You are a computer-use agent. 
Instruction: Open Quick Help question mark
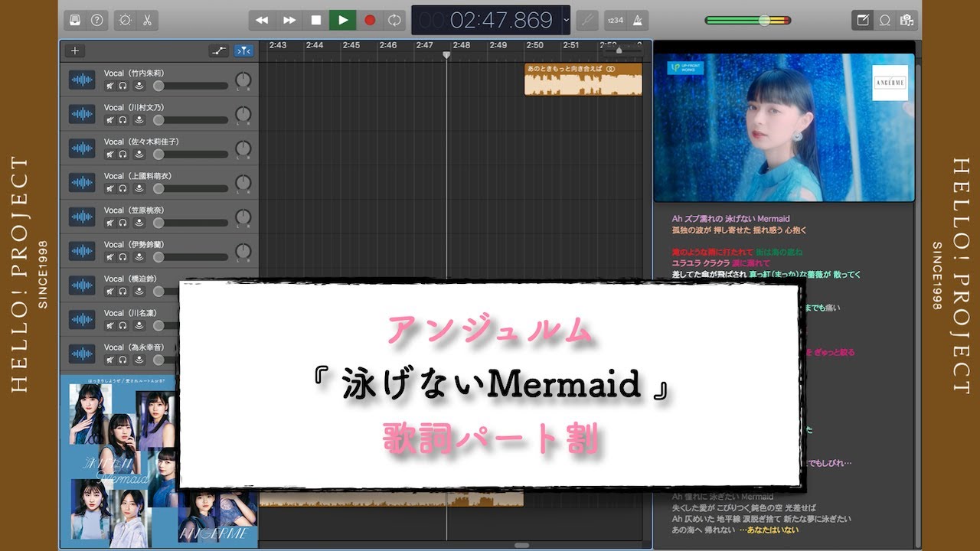[x=96, y=20]
